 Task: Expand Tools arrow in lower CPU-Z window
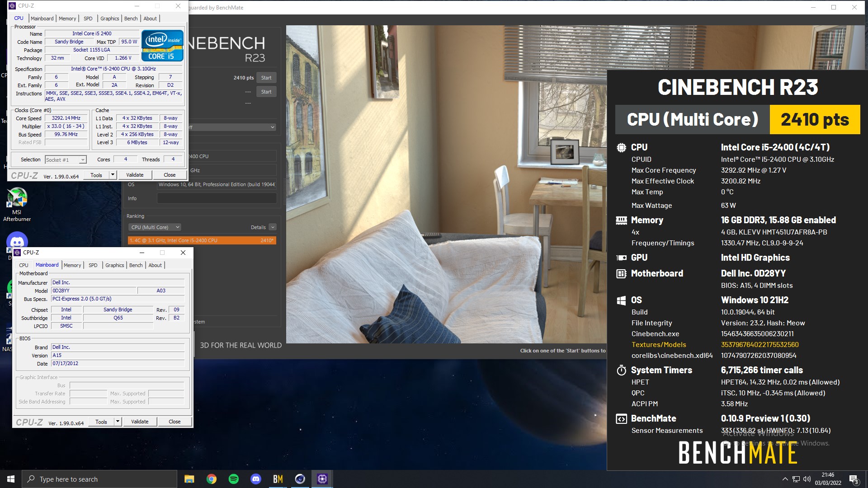118,422
